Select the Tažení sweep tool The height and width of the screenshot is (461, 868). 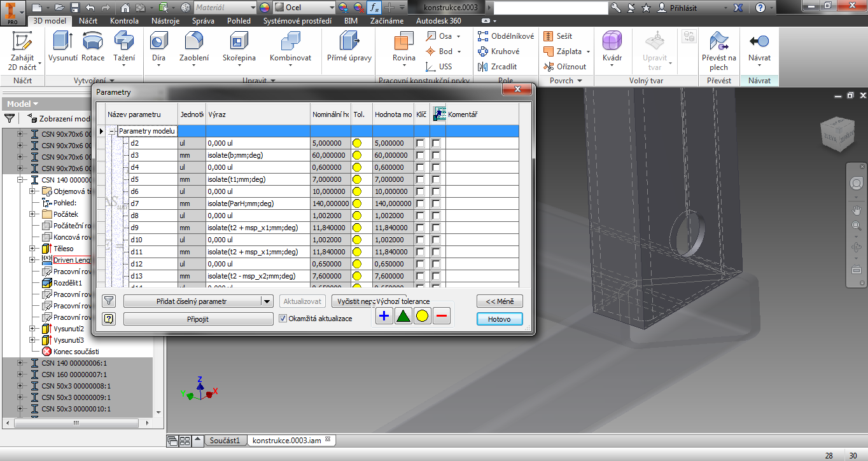pyautogui.click(x=124, y=47)
